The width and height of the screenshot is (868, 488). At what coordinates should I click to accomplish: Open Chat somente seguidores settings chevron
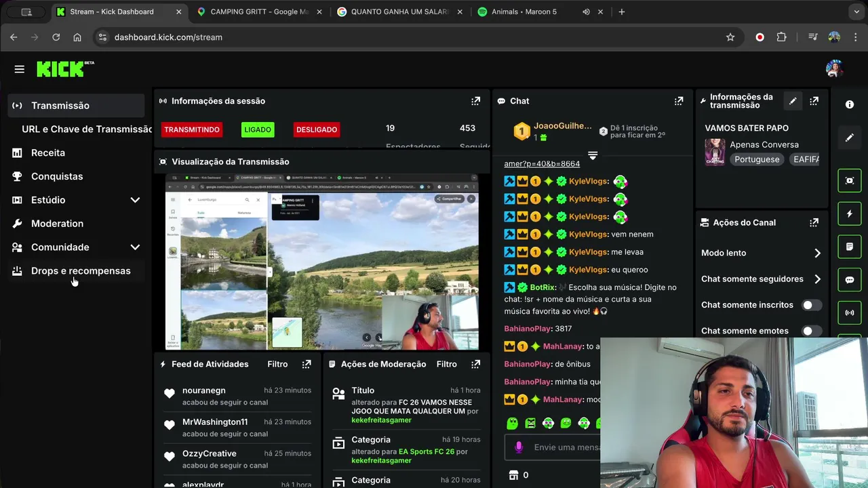click(x=817, y=279)
